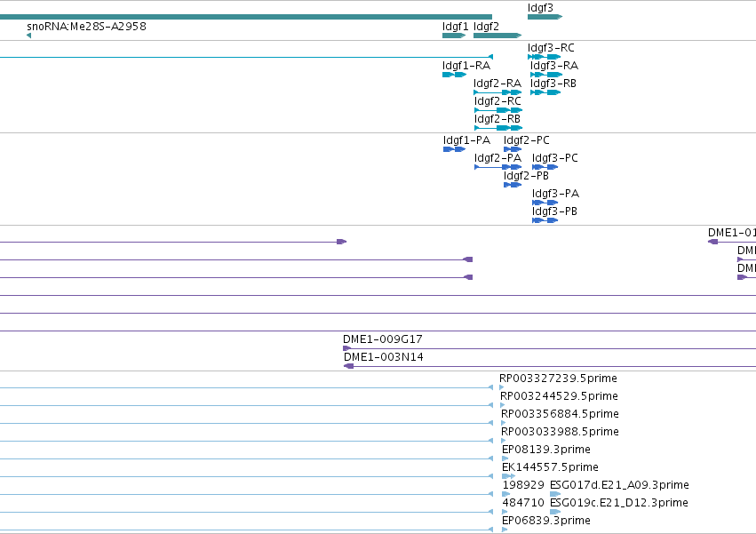Click the EP08139.3prime read label

coord(546,450)
